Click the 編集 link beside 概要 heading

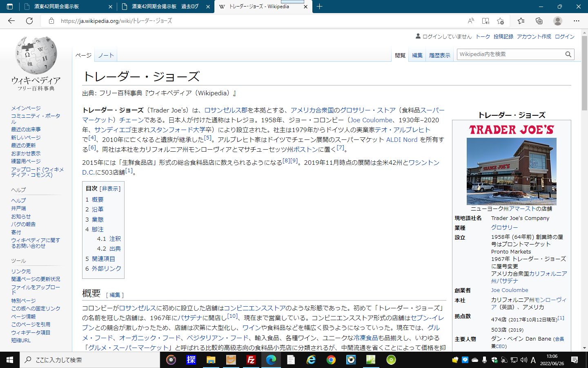click(115, 295)
